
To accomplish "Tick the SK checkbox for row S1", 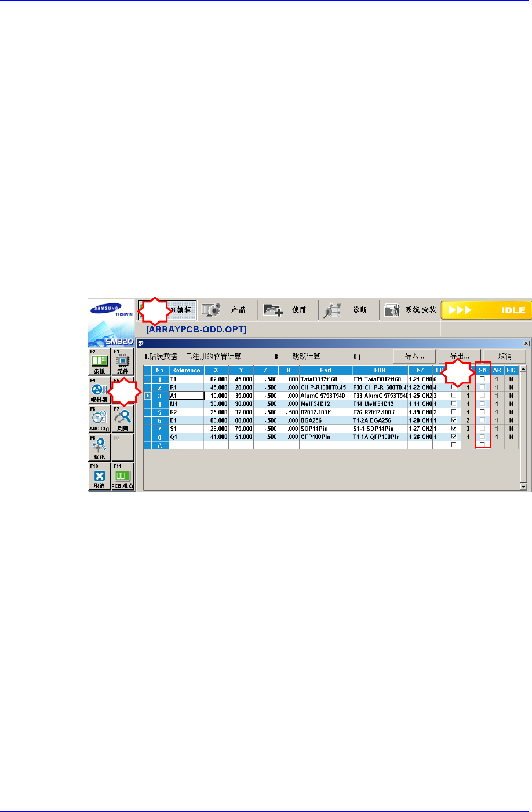I will pos(482,429).
